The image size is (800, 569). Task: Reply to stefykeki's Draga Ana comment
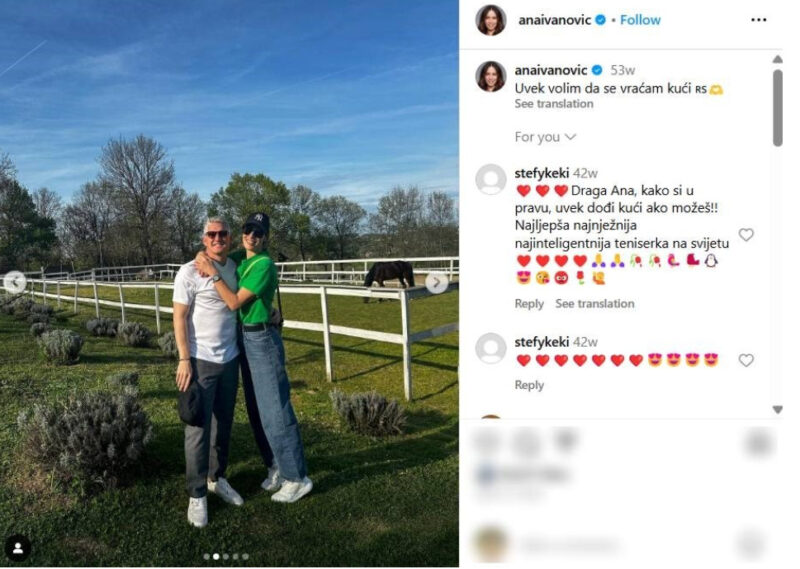pyautogui.click(x=529, y=304)
